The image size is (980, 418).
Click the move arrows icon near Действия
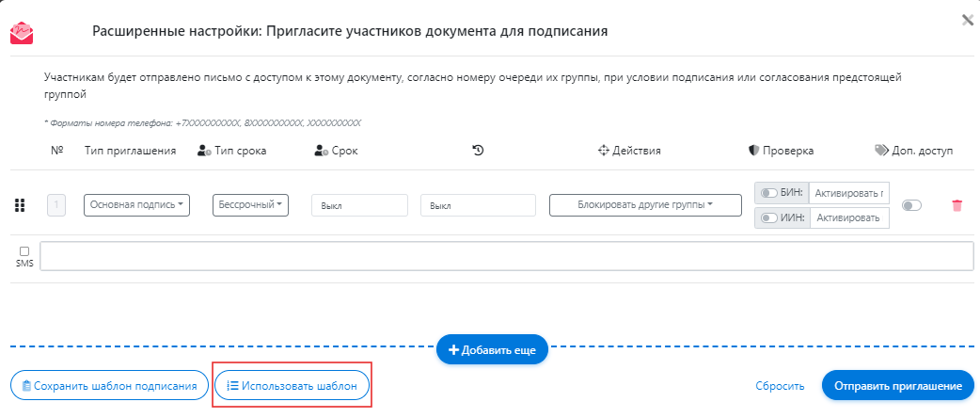[603, 150]
